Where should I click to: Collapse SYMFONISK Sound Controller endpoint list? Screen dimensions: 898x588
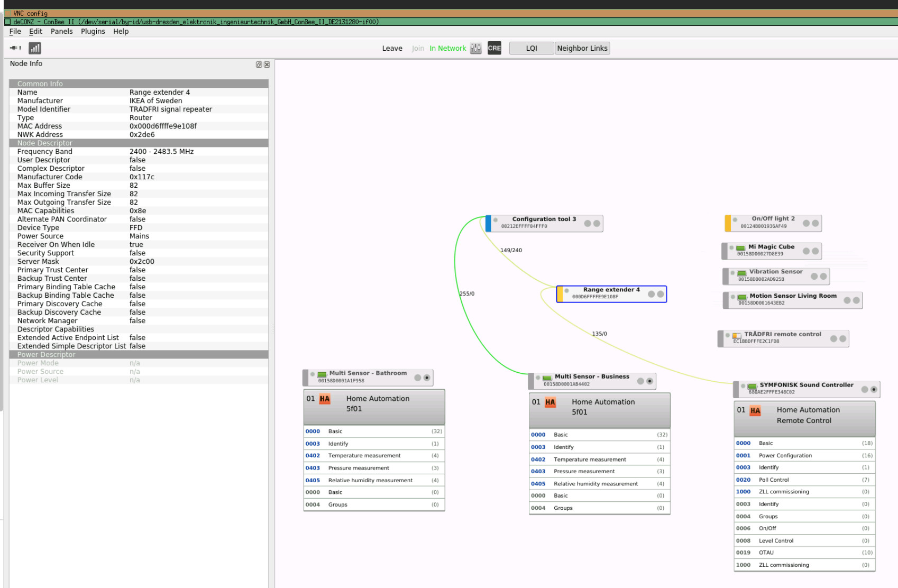pyautogui.click(x=874, y=389)
